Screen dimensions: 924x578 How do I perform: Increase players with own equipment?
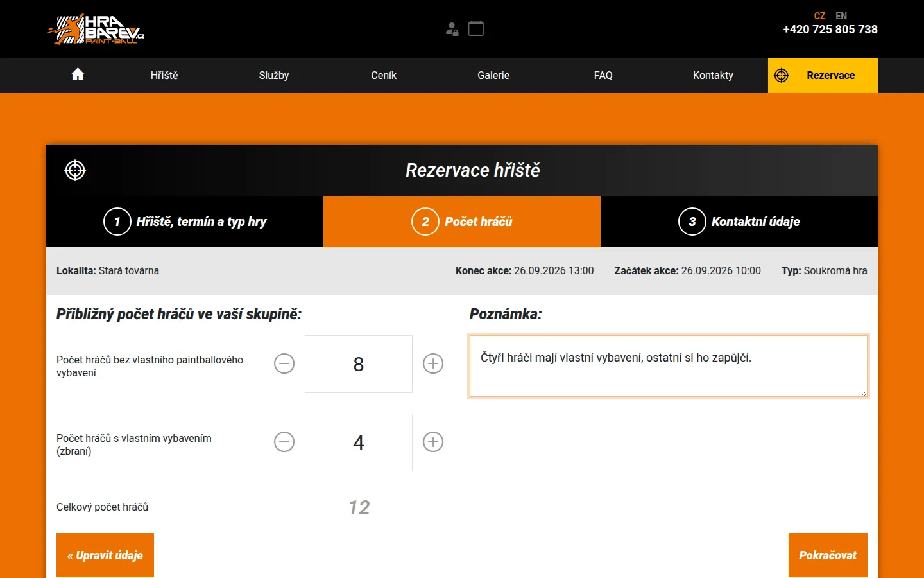click(x=433, y=442)
